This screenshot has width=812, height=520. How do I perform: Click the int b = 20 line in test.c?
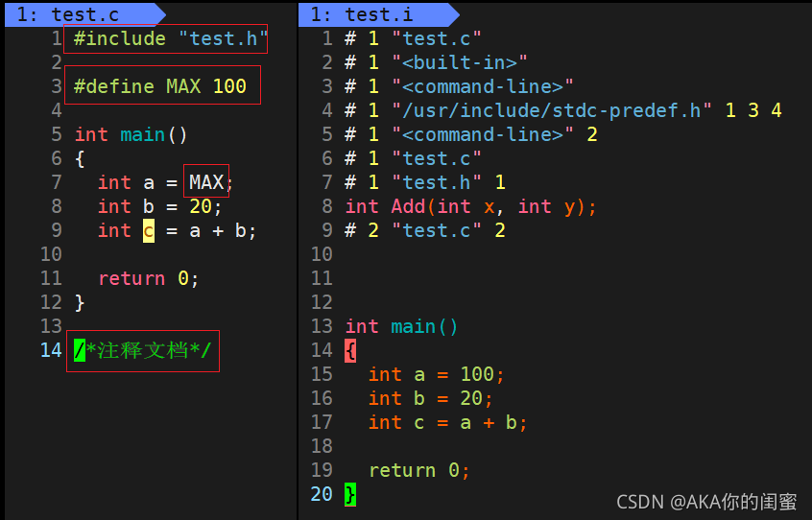pyautogui.click(x=159, y=206)
